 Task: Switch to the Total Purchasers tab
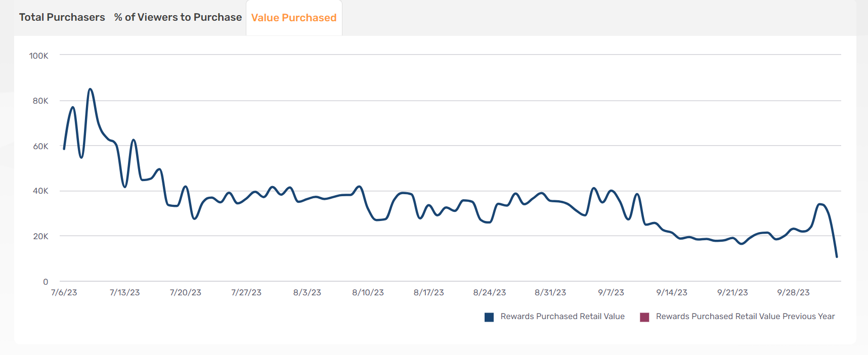(x=62, y=17)
